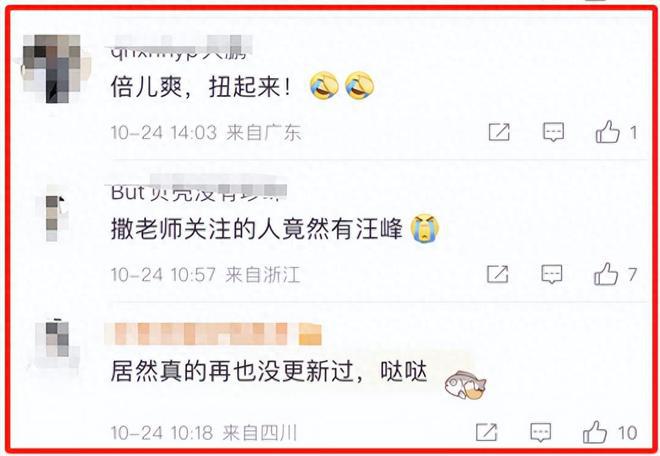This screenshot has width=660, height=456.
Task: Tap the like count '10'
Action: point(627,433)
